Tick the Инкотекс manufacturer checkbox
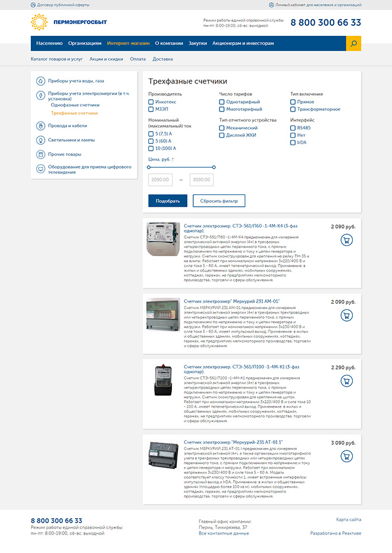This screenshot has width=392, height=553. (151, 102)
